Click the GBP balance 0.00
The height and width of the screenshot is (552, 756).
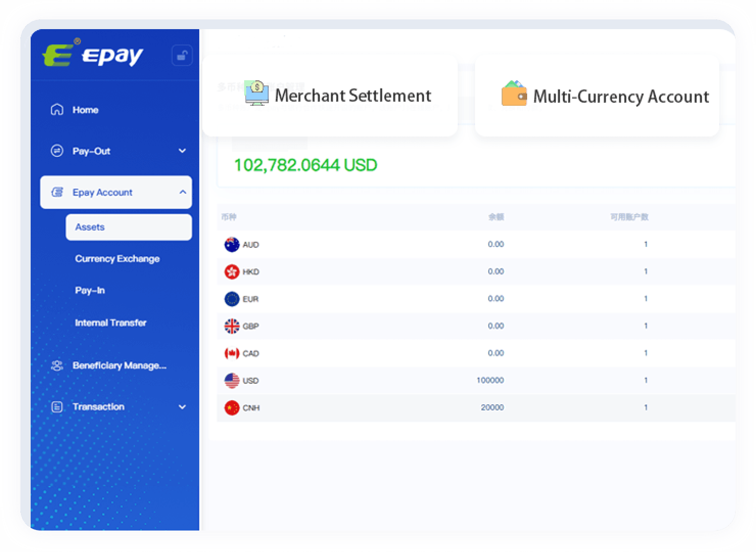pos(496,326)
